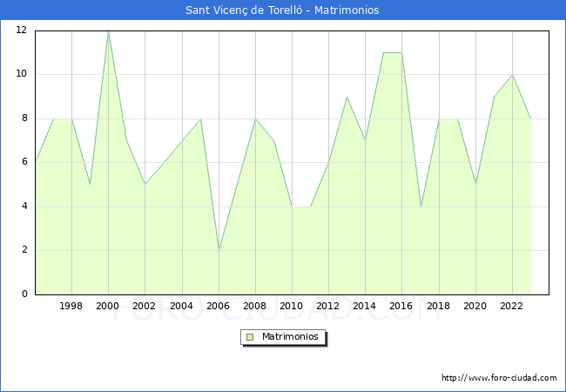566x392 pixels.
Task: Click the 2022 data peak at 10
Action: click(x=512, y=75)
